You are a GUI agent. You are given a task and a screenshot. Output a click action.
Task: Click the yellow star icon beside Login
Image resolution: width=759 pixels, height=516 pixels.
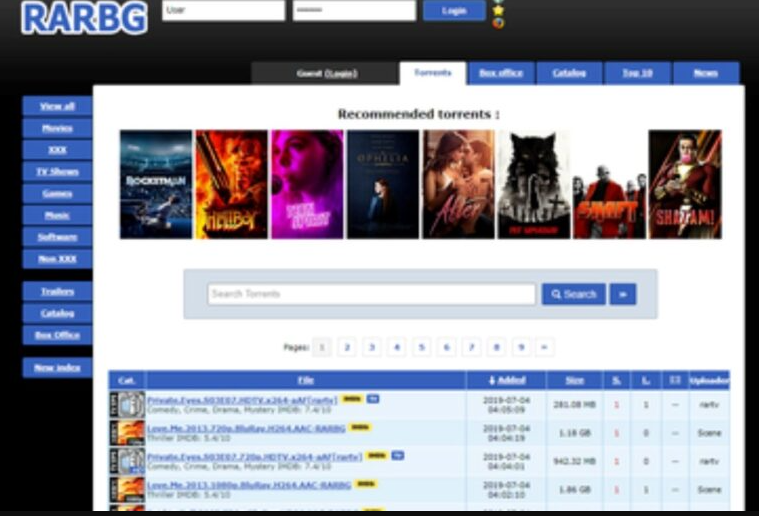pos(499,9)
